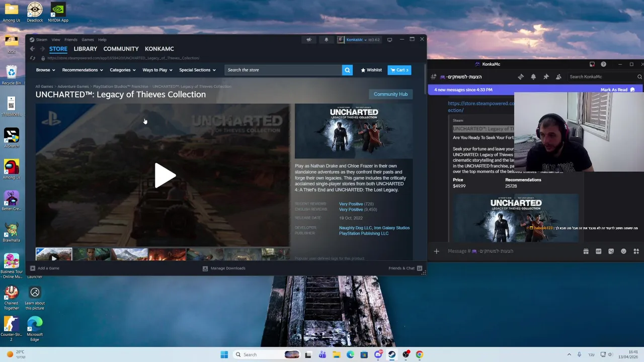The image size is (644, 362).
Task: Open Discord sticker picker
Action: [x=611, y=251]
